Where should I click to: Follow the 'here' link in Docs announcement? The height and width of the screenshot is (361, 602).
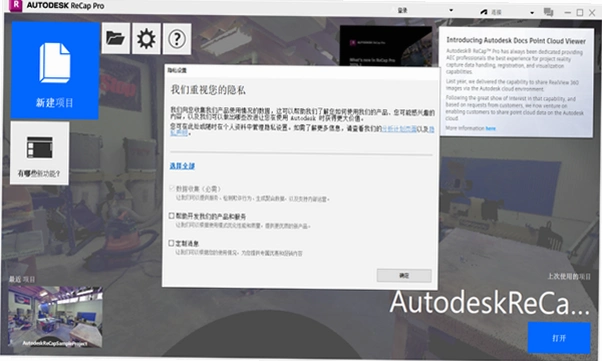491,128
